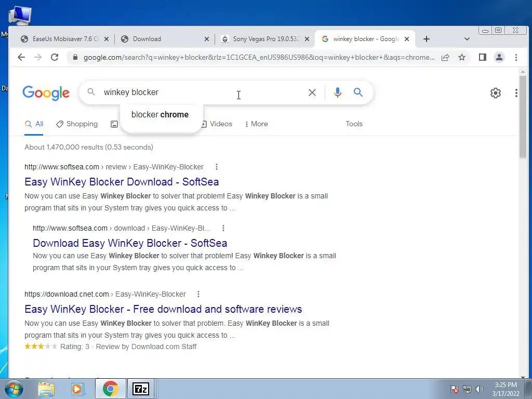Screen dimensions: 532x399
Task: Open Chrome's three-dot menu
Action: 516,57
